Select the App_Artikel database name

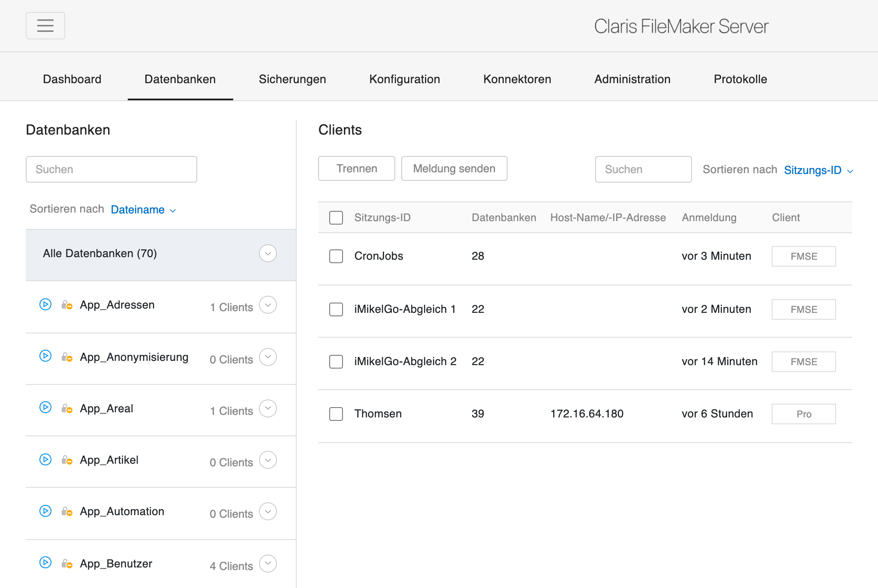tap(109, 460)
